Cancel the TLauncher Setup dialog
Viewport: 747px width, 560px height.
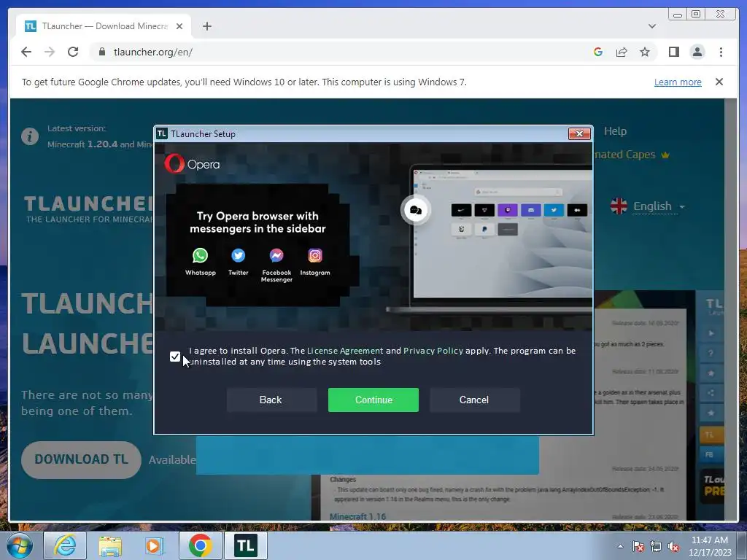[474, 400]
